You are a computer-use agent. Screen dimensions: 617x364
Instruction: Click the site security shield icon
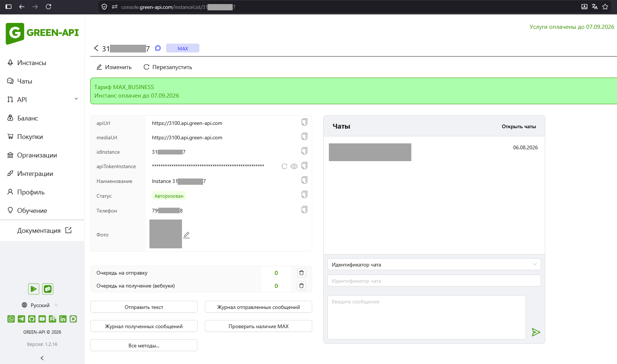tap(104, 7)
